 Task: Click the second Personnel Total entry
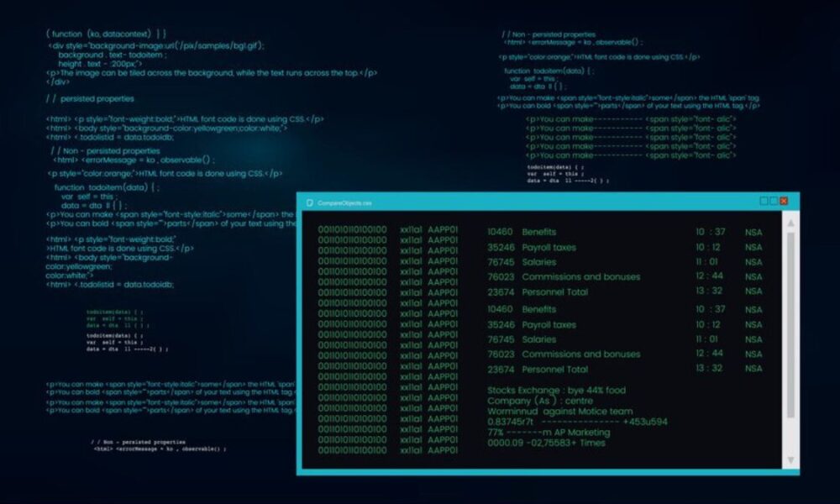(x=554, y=370)
